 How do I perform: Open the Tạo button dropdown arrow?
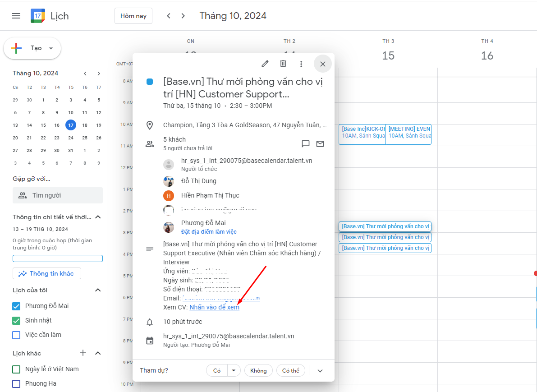(51, 48)
